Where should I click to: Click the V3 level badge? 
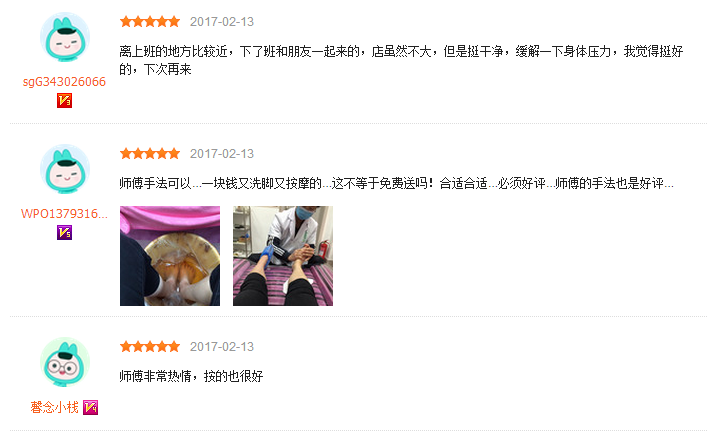pyautogui.click(x=65, y=101)
